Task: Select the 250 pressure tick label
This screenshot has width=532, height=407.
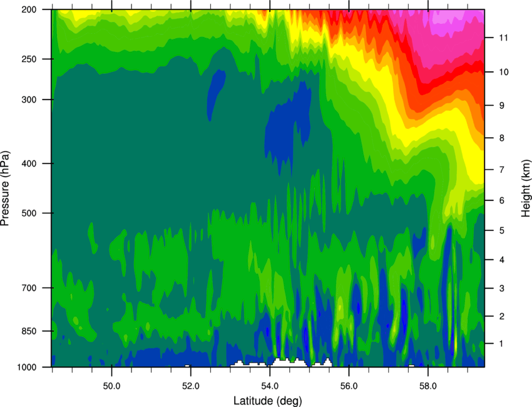Action: (x=29, y=59)
